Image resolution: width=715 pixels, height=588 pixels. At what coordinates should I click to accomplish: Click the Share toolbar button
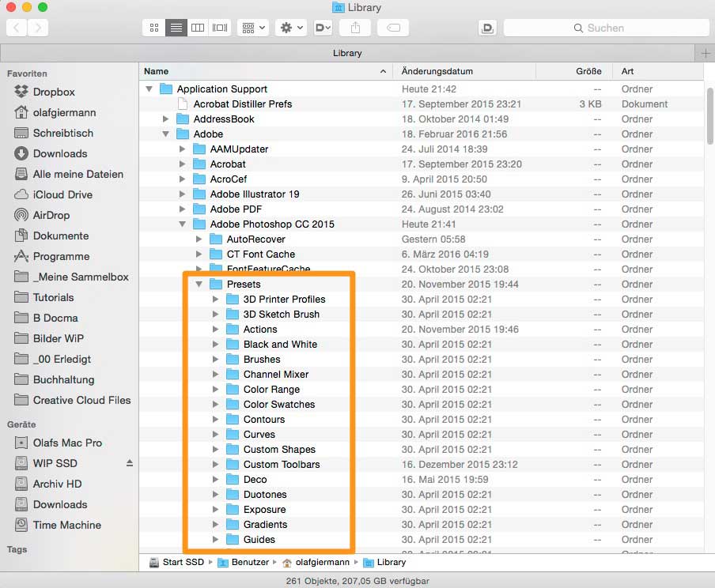355,28
